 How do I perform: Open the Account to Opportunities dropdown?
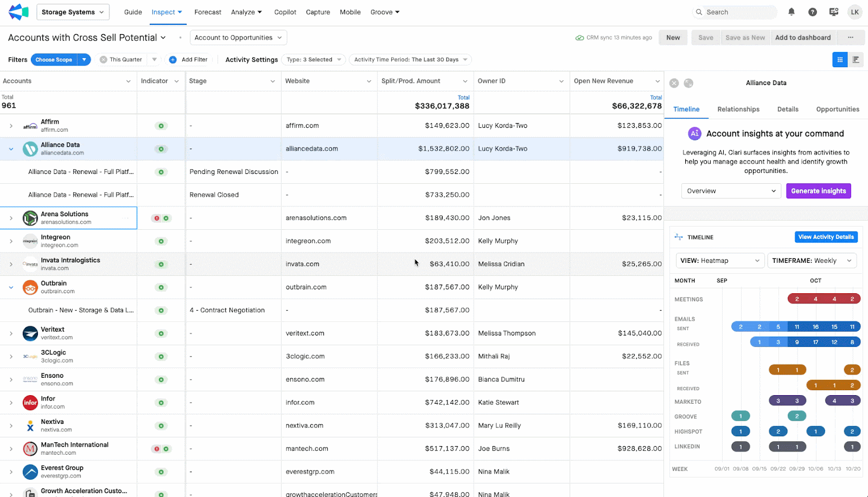(238, 37)
